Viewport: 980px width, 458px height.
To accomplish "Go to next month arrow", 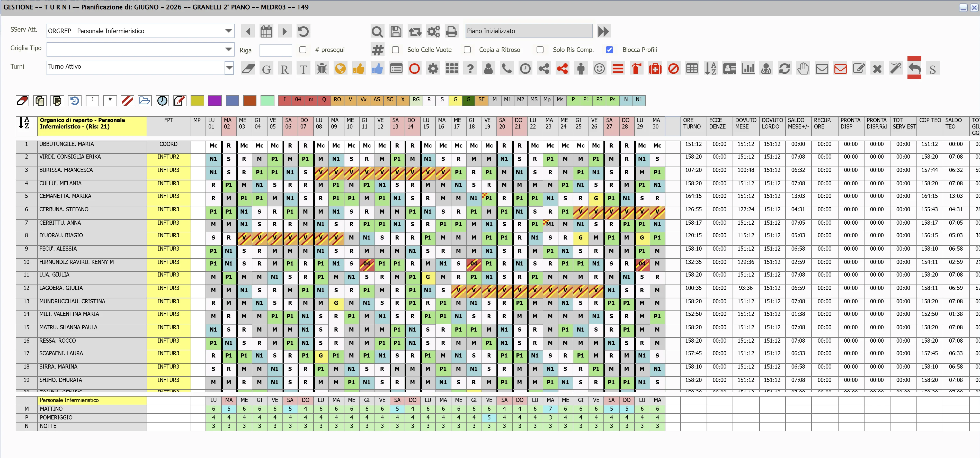I will click(284, 31).
